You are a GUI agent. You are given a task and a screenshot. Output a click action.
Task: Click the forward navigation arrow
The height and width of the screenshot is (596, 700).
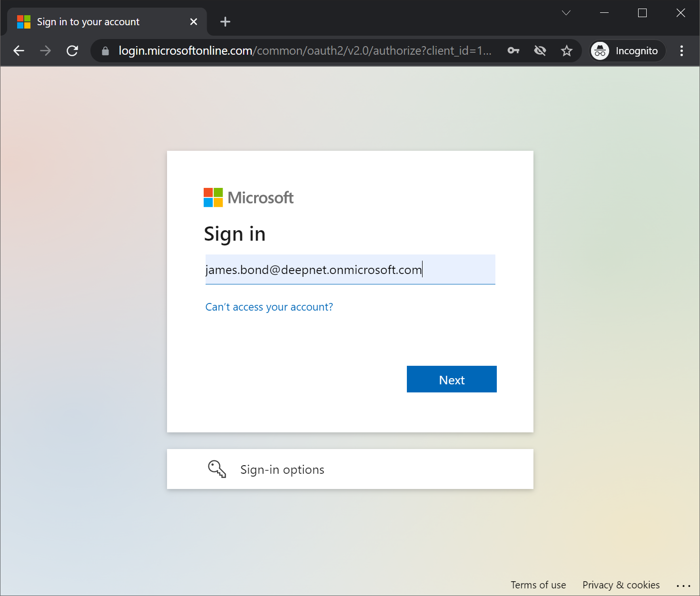tap(46, 51)
